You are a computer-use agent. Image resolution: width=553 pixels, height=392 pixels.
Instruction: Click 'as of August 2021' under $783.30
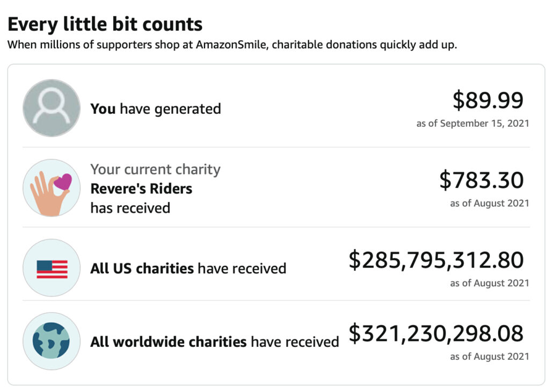click(490, 203)
